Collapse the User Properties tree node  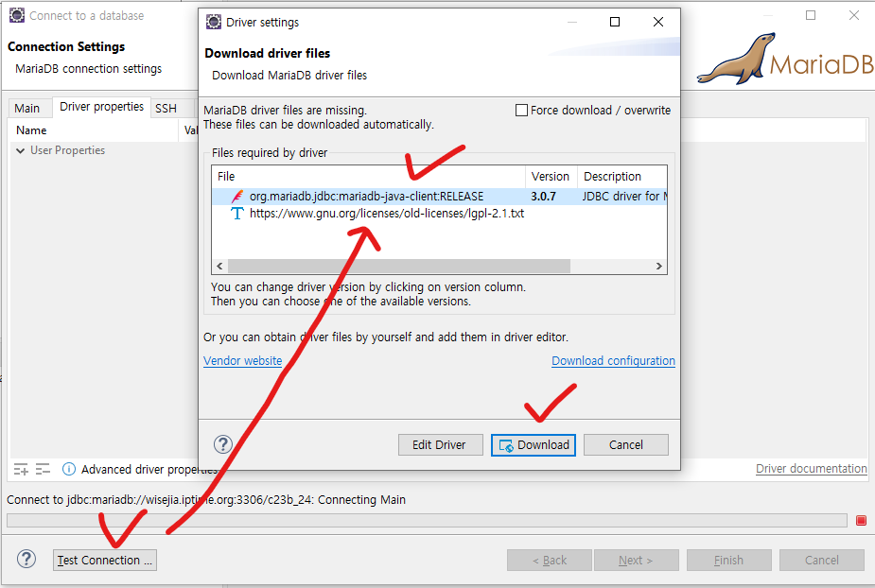pos(20,150)
